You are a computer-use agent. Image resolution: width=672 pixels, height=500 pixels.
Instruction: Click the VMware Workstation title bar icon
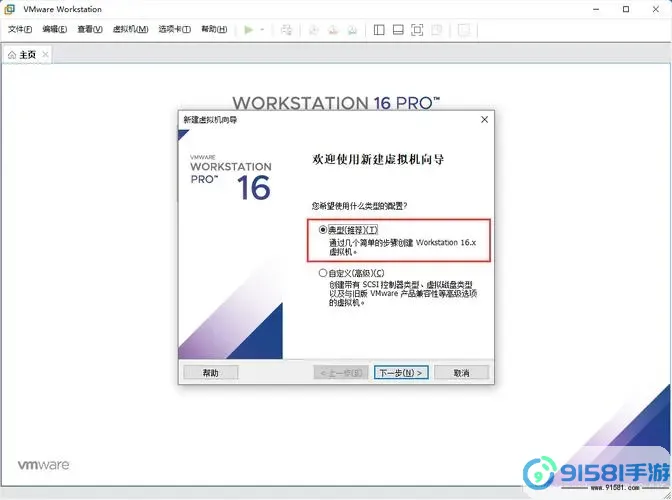point(9,9)
